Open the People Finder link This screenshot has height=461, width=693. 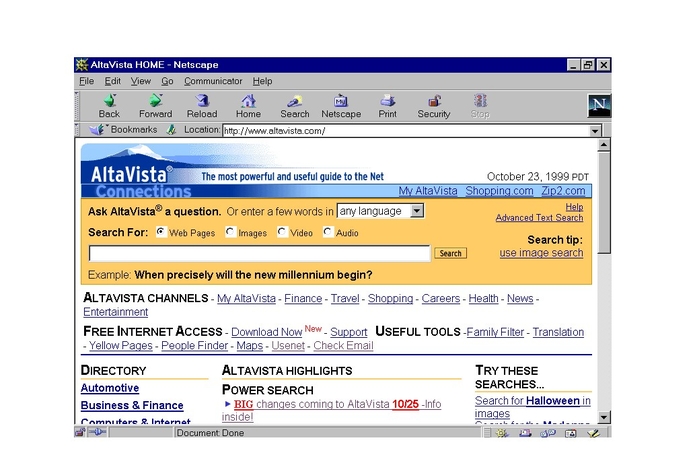click(x=194, y=346)
